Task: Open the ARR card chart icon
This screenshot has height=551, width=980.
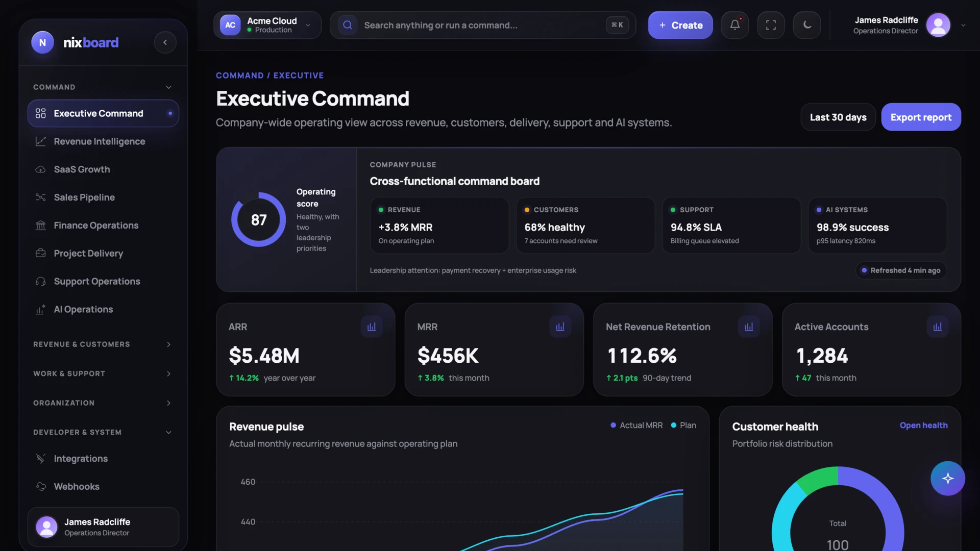Action: tap(372, 327)
